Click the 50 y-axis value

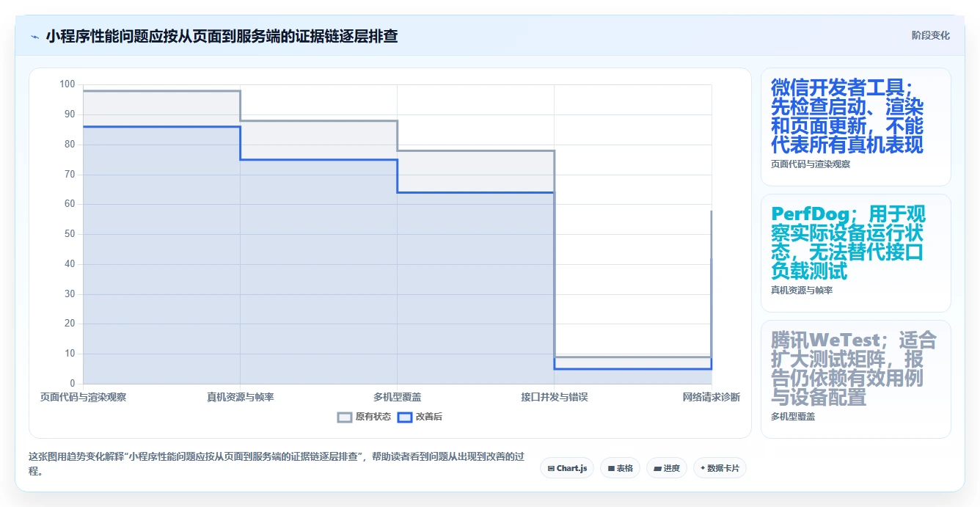pos(70,234)
